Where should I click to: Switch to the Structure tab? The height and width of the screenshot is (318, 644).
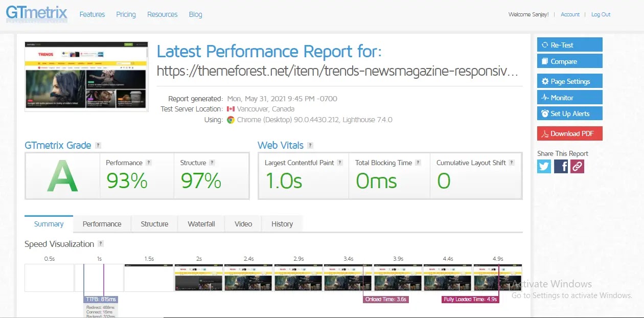(x=154, y=224)
